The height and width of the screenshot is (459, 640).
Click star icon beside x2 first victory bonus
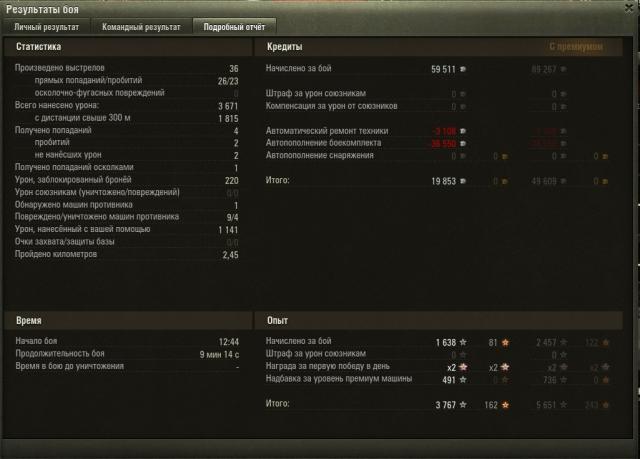tap(463, 367)
